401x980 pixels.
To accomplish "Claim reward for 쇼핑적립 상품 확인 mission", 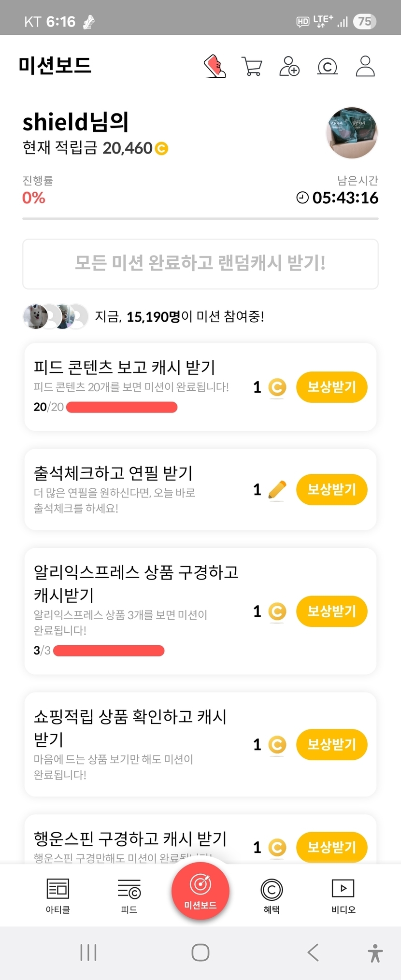I will (331, 744).
